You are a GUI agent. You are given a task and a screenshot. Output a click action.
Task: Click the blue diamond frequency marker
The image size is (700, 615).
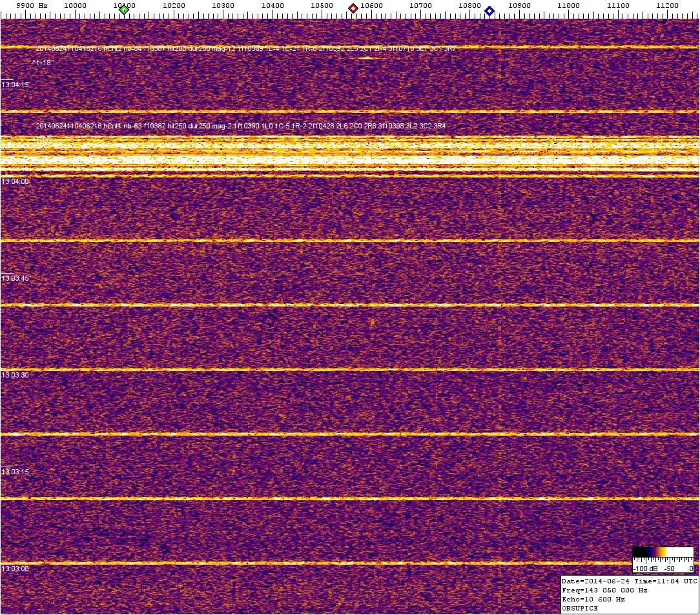coord(489,11)
